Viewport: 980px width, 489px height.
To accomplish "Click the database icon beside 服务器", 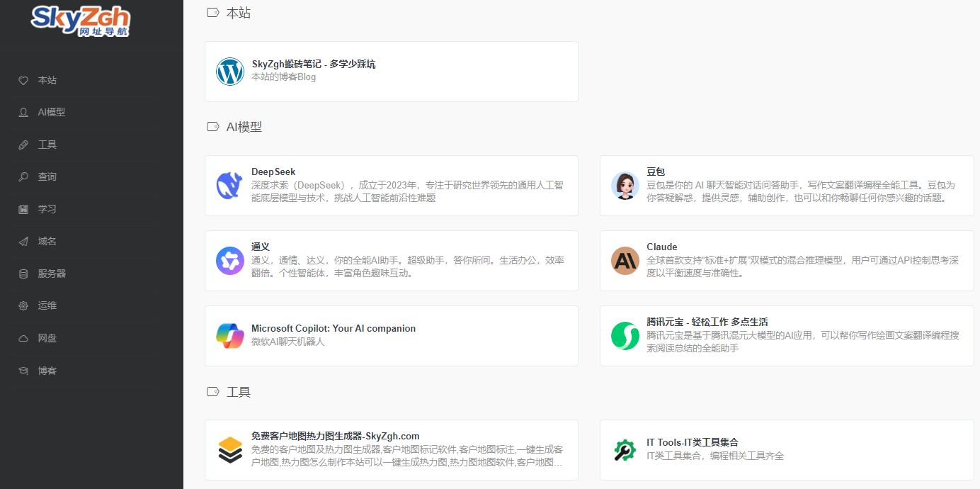I will tap(23, 274).
